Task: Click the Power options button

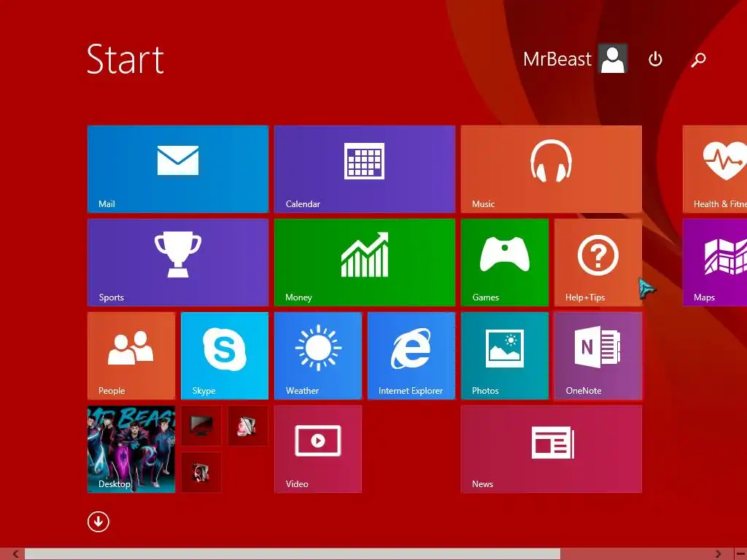Action: pos(656,60)
